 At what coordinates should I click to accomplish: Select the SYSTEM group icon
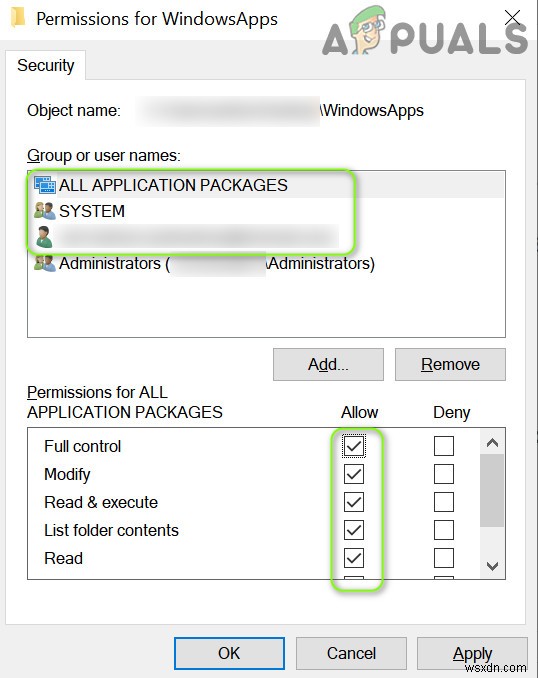(45, 211)
